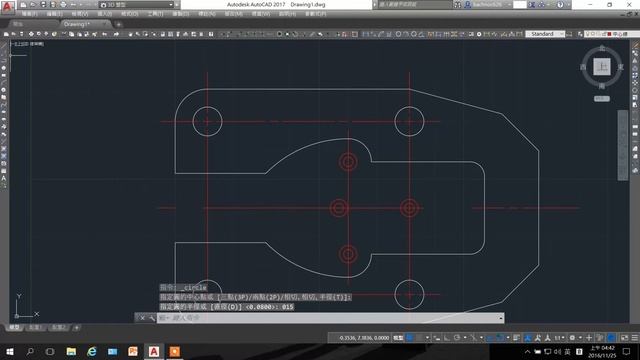Open the Windows notification center icon
Screen dimensions: 640x360
pyautogui.click(x=626, y=351)
